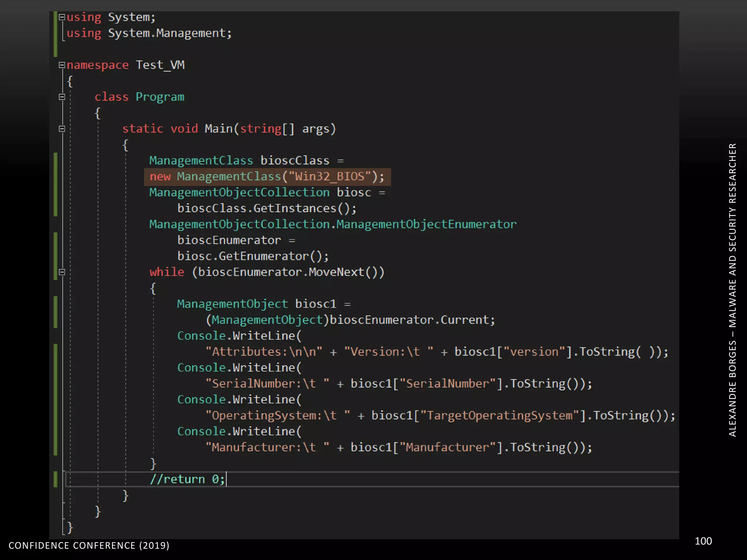Click the Program class name
The width and height of the screenshot is (747, 560).
tap(160, 97)
